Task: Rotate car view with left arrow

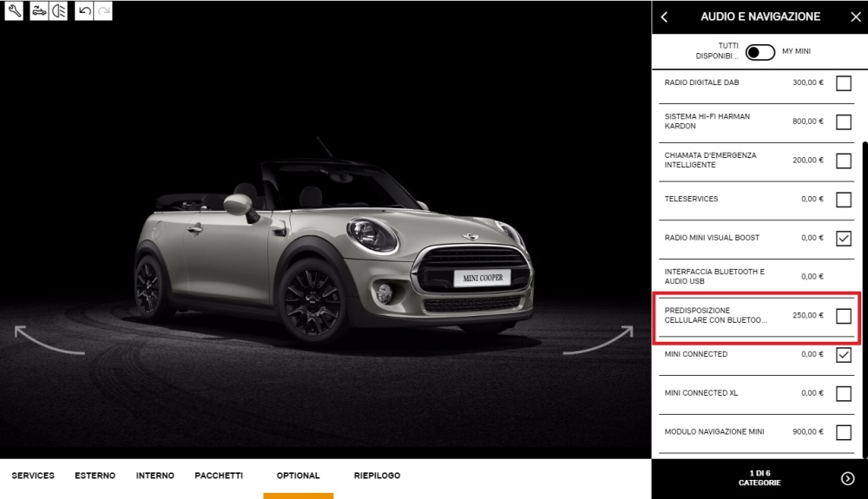Action: click(49, 339)
